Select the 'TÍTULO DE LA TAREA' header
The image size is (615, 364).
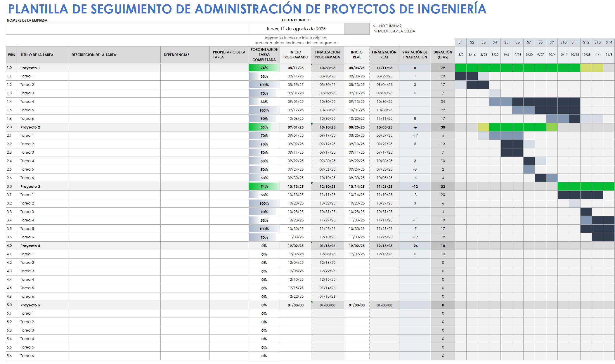click(x=43, y=55)
